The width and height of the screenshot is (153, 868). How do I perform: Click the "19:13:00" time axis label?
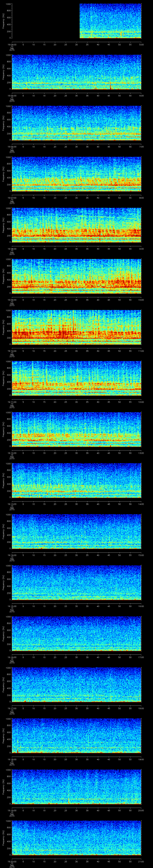[12, 504]
